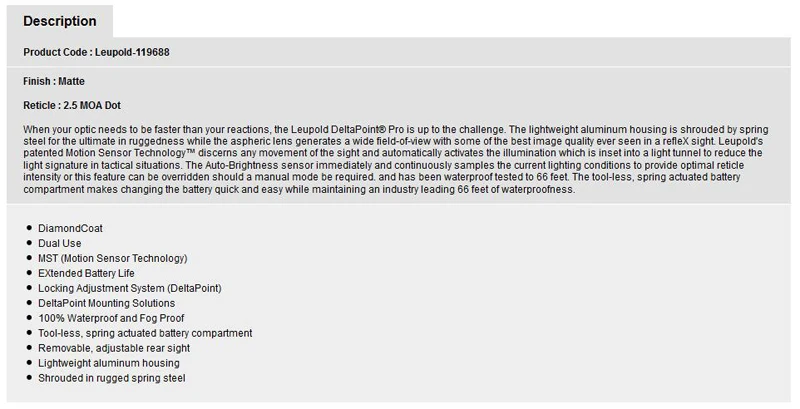The image size is (800, 409).
Task: Click the words Leupold DeltaPoint® Pro in the paragraph
Action: tap(347, 130)
